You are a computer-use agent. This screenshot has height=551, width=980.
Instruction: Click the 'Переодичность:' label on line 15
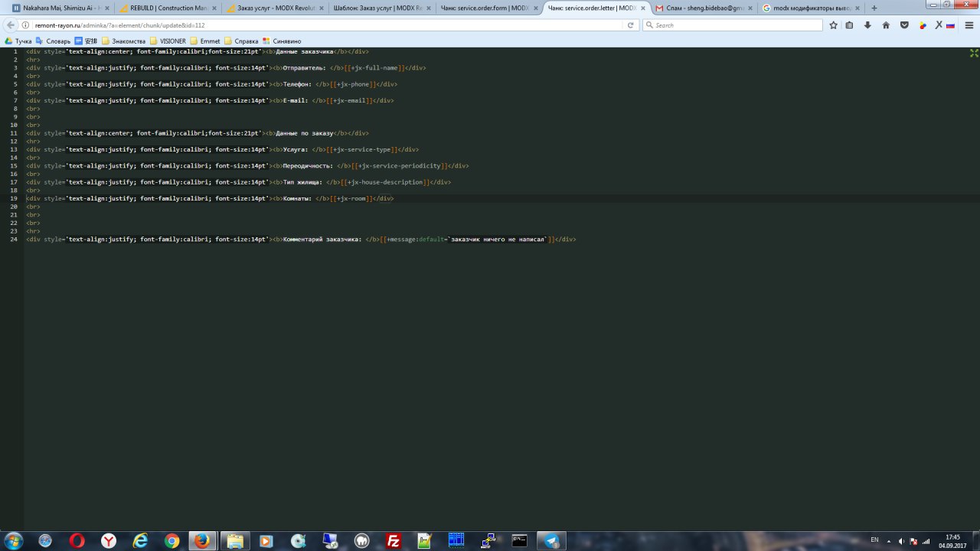tap(308, 166)
